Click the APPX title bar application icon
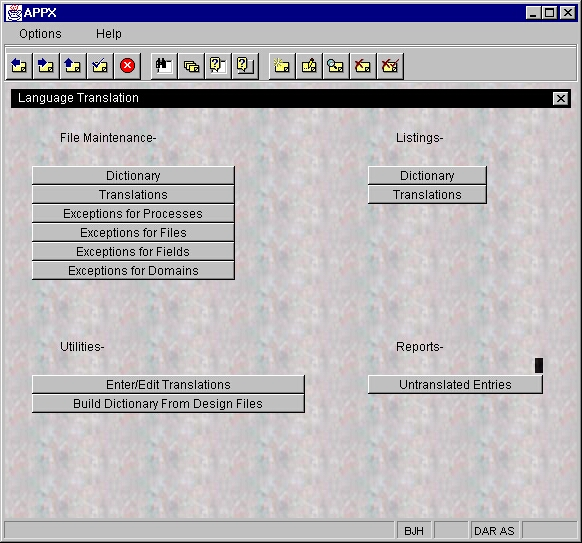This screenshot has height=543, width=582. (14, 13)
